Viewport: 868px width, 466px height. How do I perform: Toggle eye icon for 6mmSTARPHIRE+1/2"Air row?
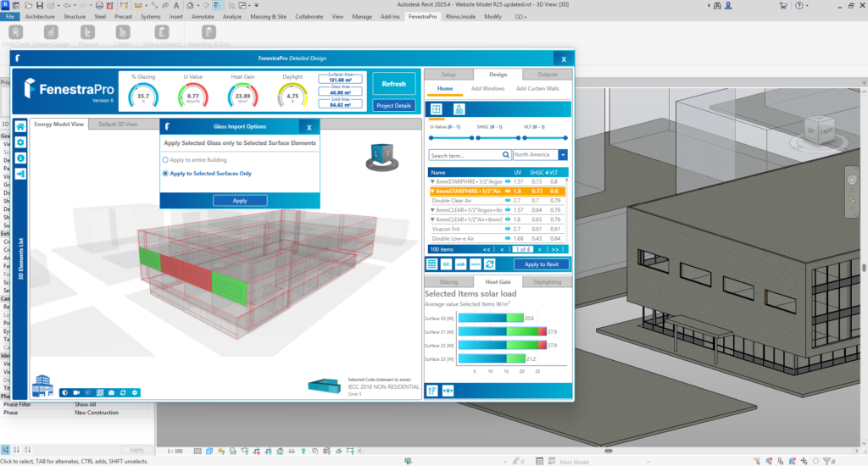[508, 191]
